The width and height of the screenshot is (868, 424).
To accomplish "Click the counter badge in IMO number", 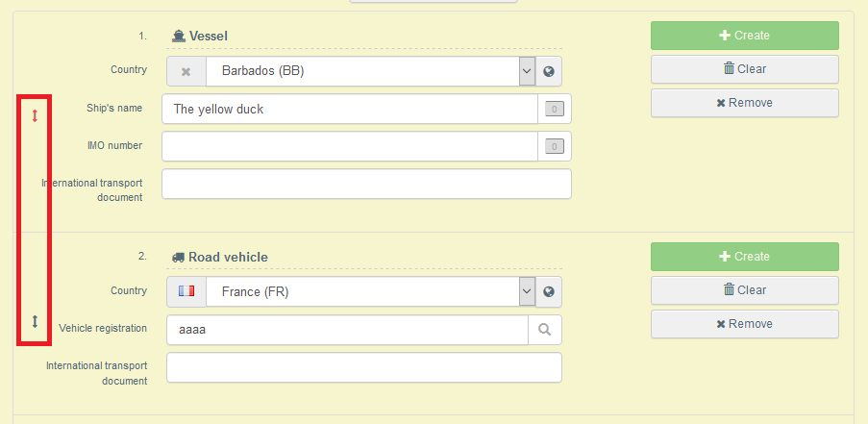I will coord(554,147).
